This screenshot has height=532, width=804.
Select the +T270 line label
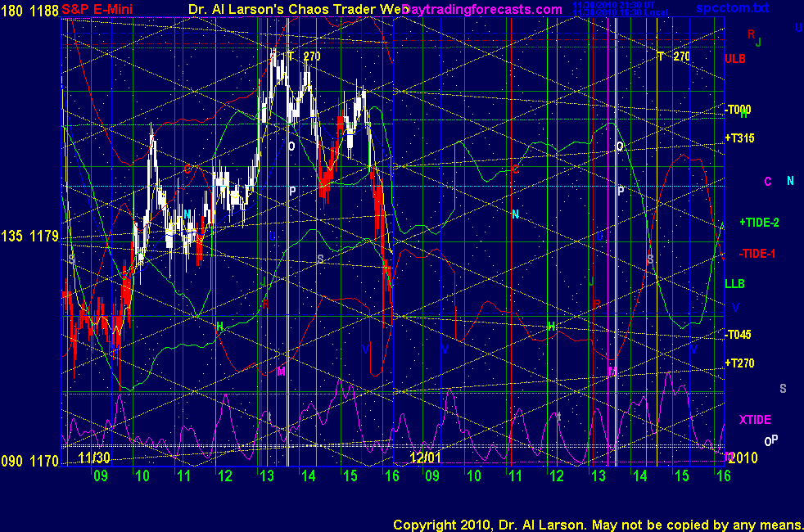pos(739,363)
